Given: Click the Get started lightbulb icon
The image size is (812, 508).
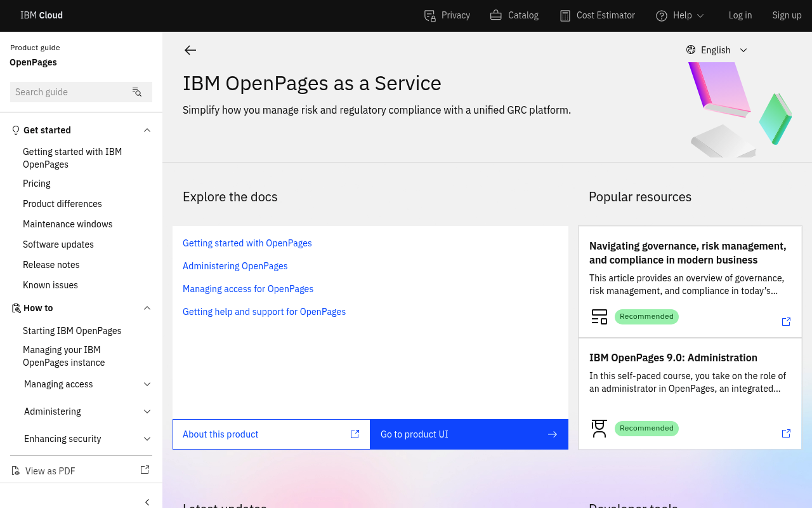Looking at the screenshot, I should 16,130.
